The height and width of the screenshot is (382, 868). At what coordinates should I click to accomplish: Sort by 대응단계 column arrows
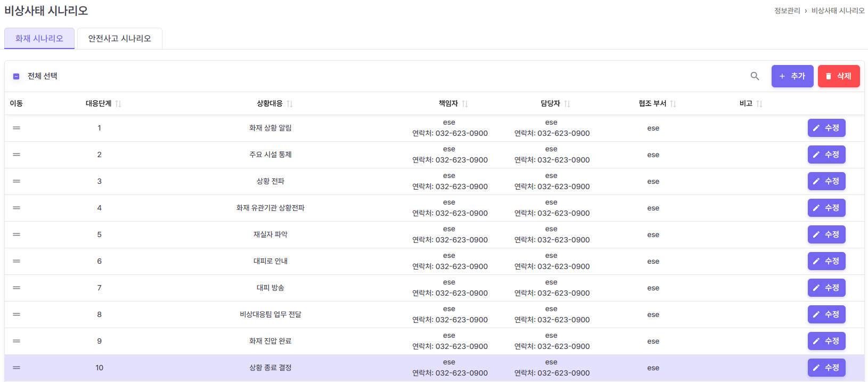[118, 104]
